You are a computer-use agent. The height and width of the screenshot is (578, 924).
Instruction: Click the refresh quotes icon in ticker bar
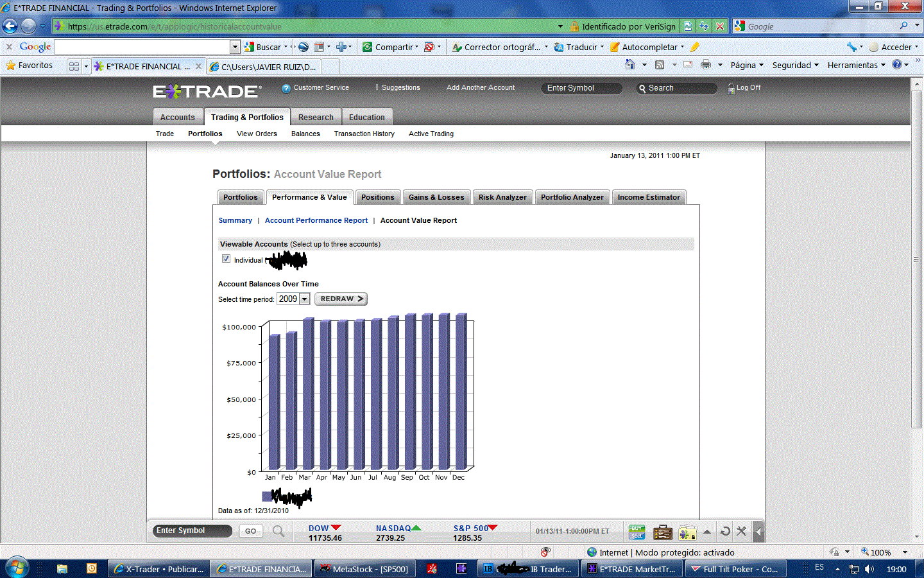pos(725,531)
